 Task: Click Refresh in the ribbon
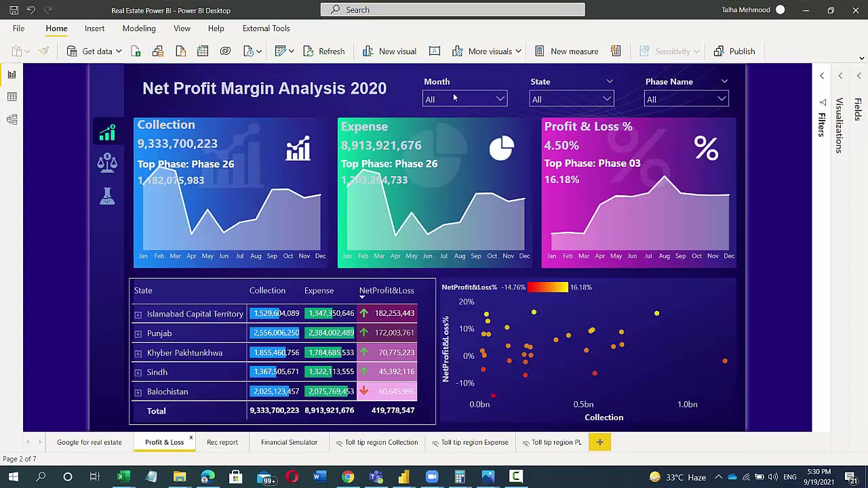(324, 52)
